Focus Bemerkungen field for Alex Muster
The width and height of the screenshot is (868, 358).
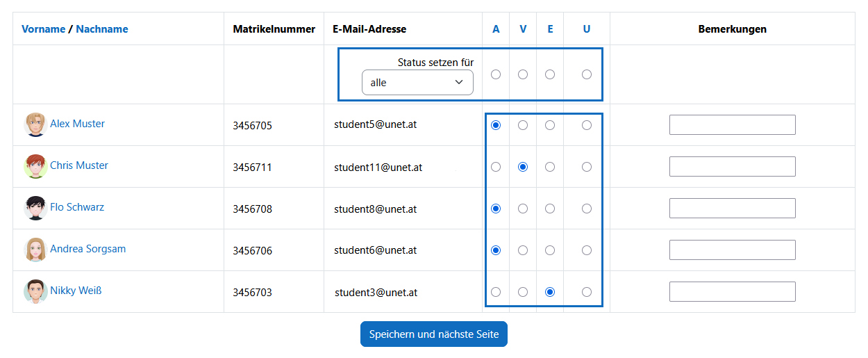pos(733,125)
